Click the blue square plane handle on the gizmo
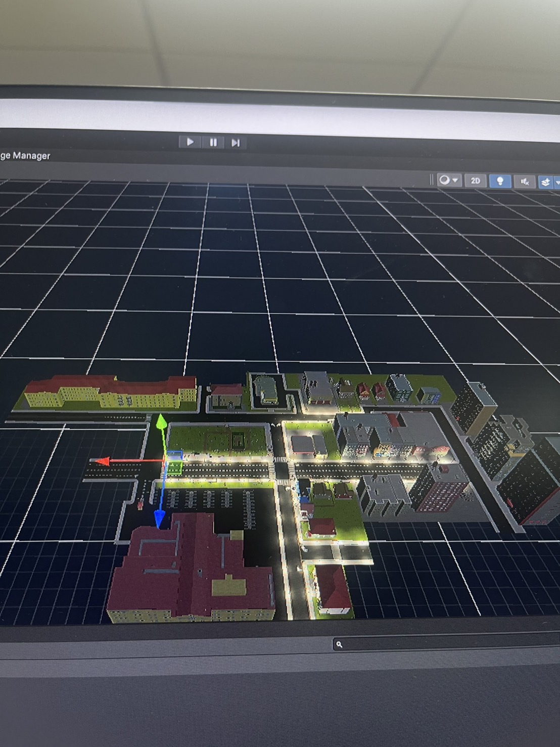Viewport: 560px width, 747px height. (x=175, y=454)
